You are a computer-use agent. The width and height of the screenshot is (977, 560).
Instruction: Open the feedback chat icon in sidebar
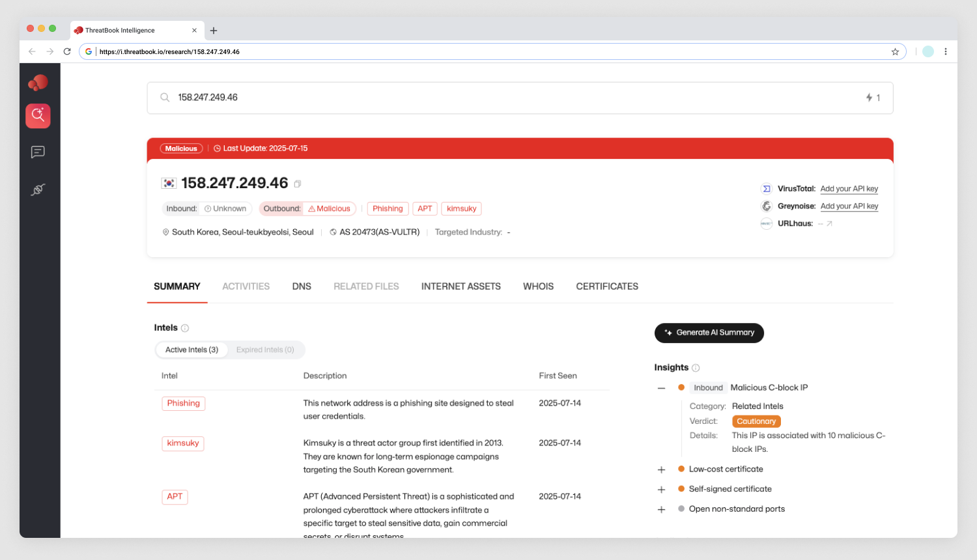[37, 152]
